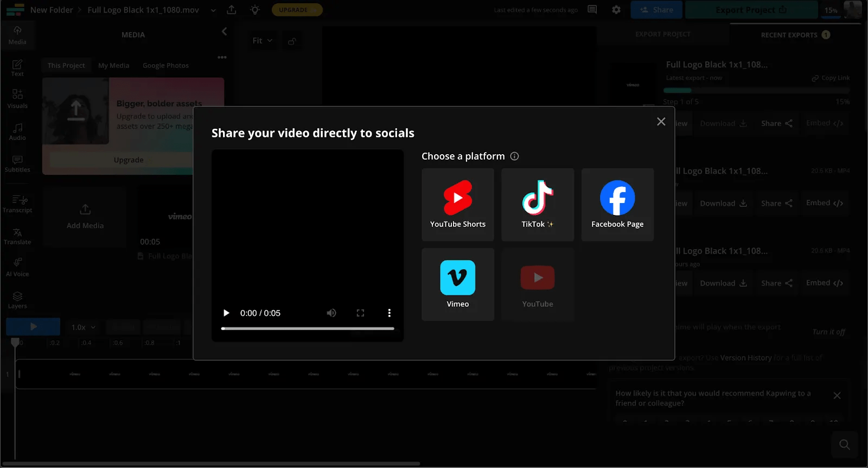Click the vimeo media thumbnail clip

(165, 216)
